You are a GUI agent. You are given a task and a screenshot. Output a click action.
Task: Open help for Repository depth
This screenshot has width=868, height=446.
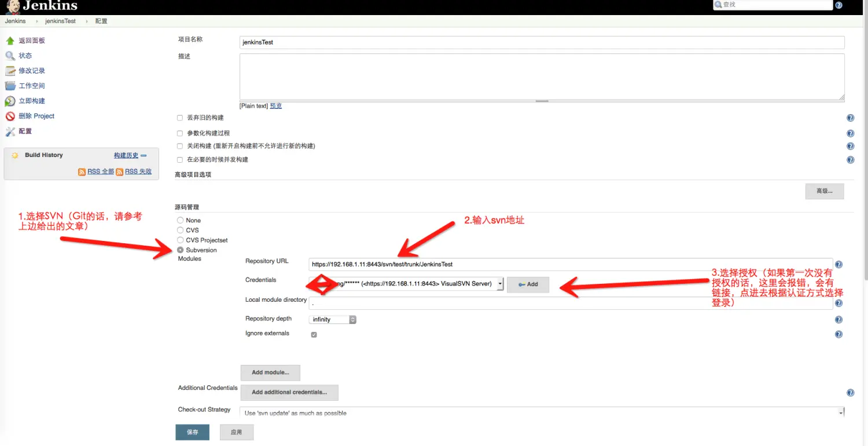(838, 320)
